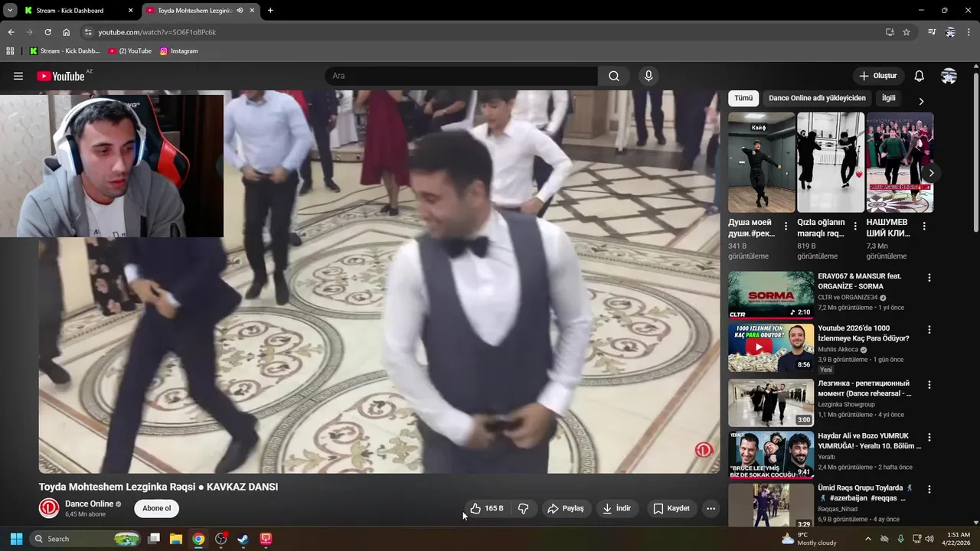Click the Oluştur create button

(878, 76)
